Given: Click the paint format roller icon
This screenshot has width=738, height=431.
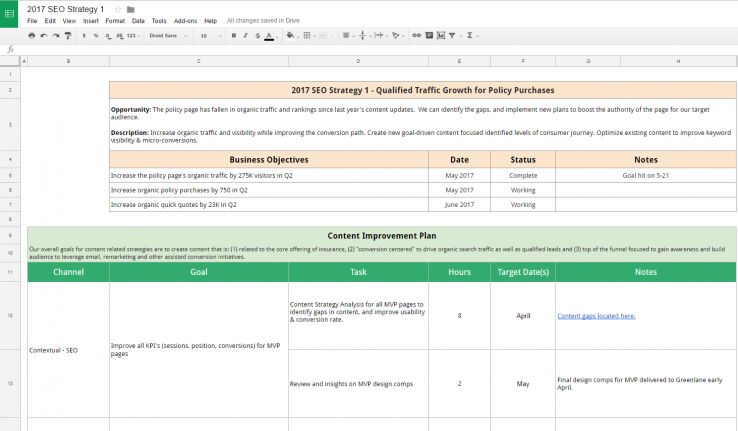Looking at the screenshot, I should [68, 35].
